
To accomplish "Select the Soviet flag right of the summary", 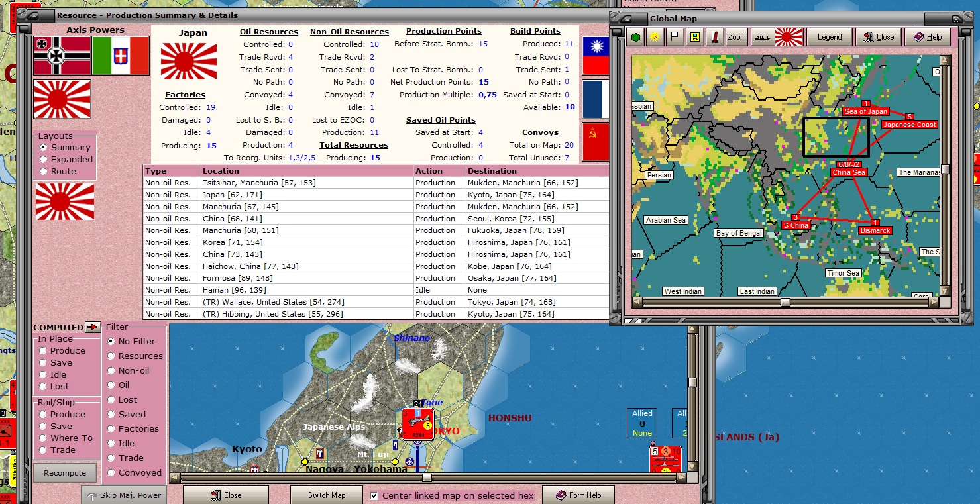I will pyautogui.click(x=595, y=141).
